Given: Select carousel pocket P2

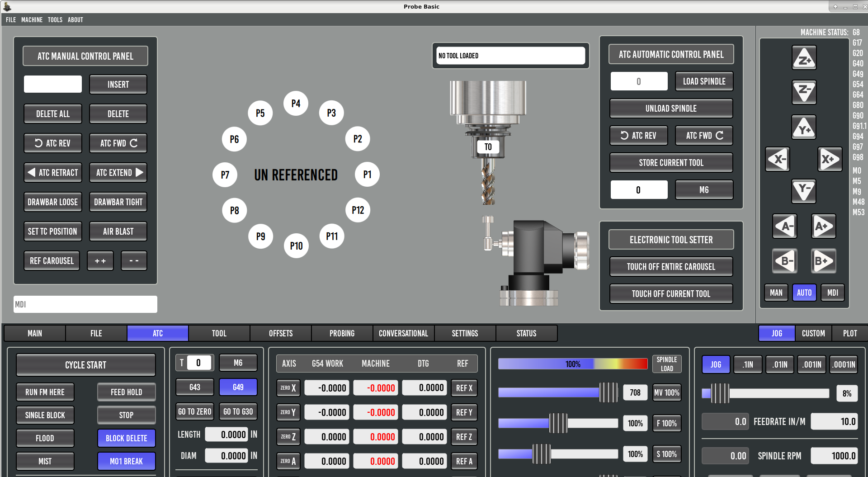Looking at the screenshot, I should coord(358,139).
